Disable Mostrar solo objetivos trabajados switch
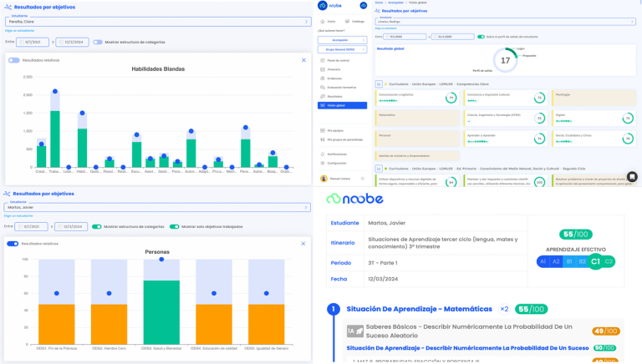642x364 pixels. (174, 226)
